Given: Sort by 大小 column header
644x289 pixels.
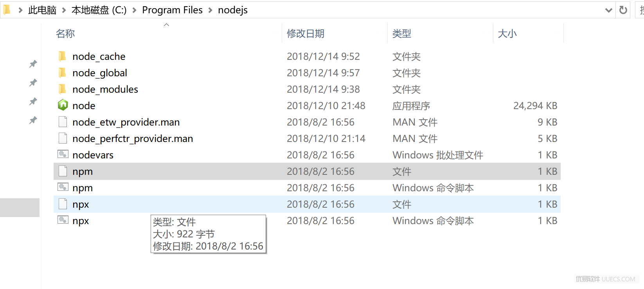Looking at the screenshot, I should tap(507, 34).
